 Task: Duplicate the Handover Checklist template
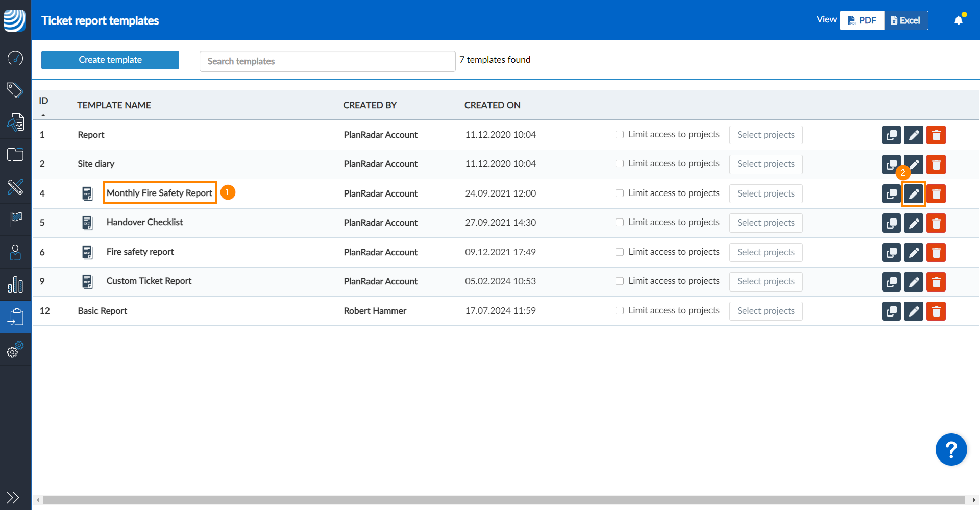[891, 223]
